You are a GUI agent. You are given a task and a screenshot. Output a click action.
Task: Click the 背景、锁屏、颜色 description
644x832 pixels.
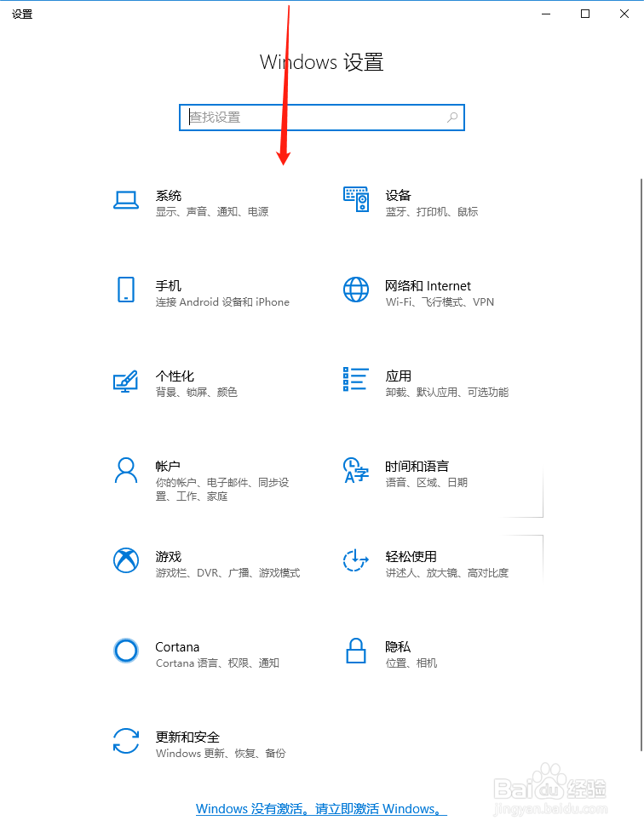197,392
